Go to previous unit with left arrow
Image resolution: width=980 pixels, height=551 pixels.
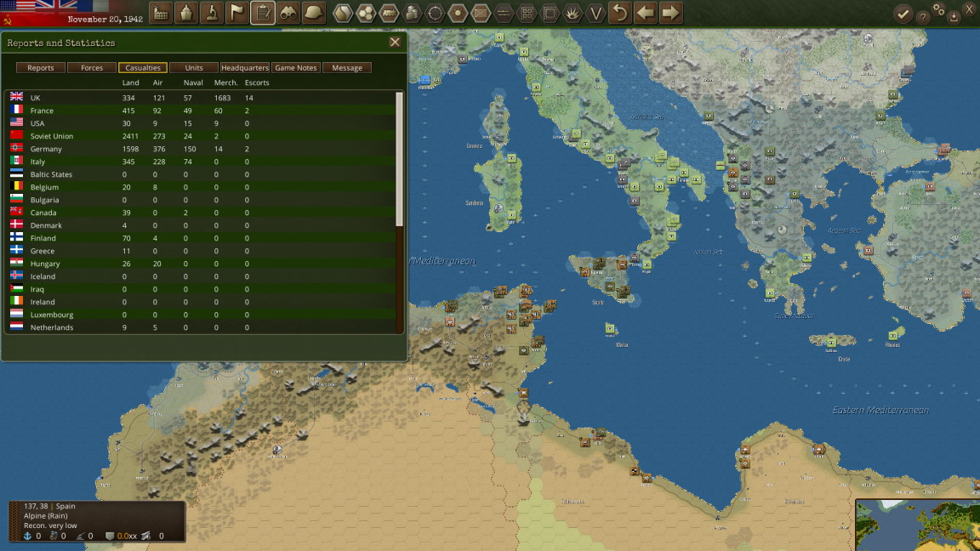pyautogui.click(x=645, y=13)
